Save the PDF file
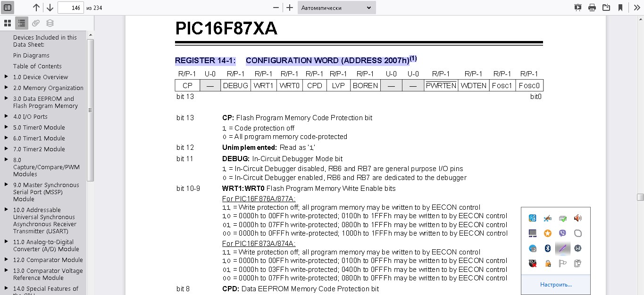The height and width of the screenshot is (295, 644). coord(606,8)
